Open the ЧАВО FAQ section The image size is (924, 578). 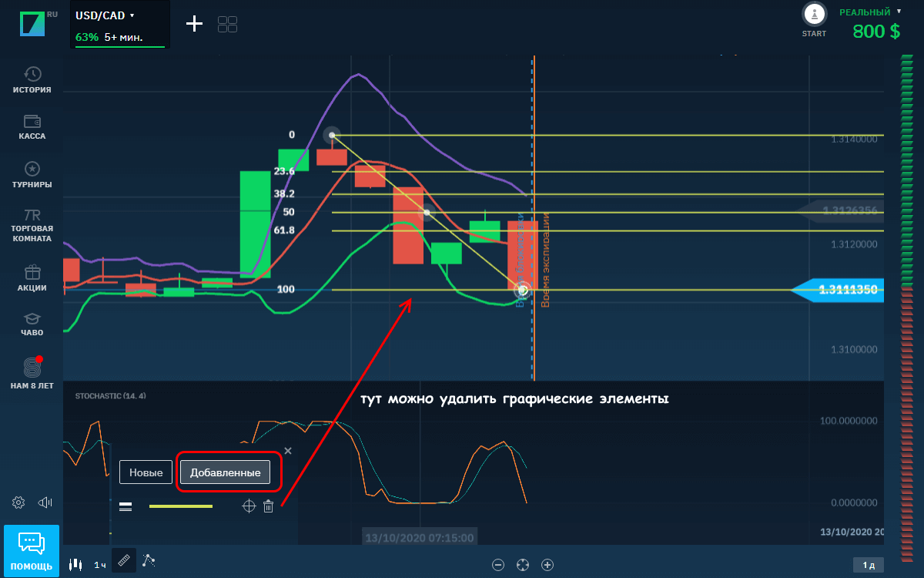[32, 324]
